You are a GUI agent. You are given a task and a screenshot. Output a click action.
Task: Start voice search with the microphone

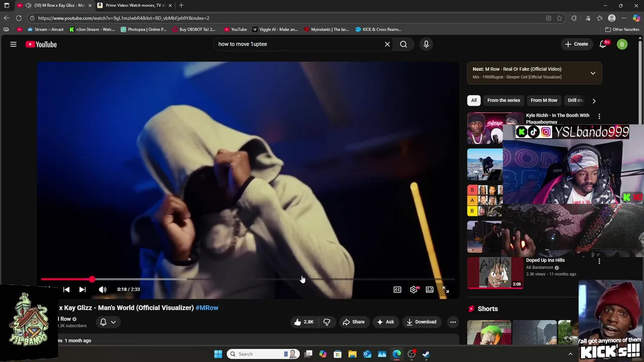426,44
